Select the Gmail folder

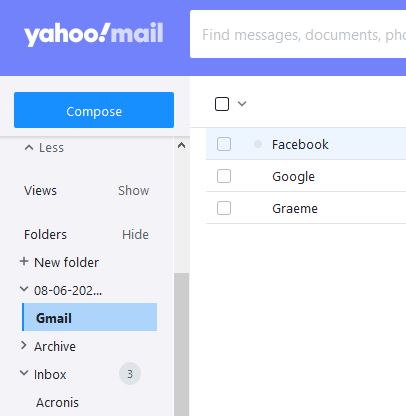[x=89, y=317]
